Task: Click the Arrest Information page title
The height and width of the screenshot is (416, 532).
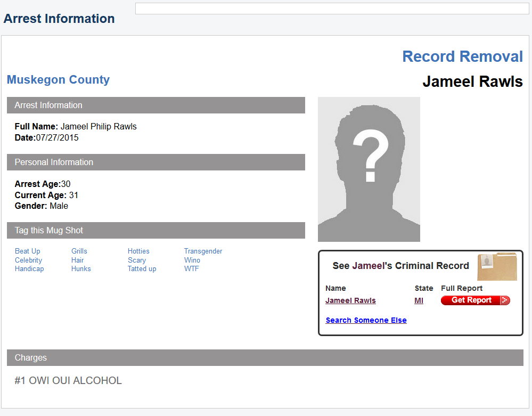Action: [59, 19]
